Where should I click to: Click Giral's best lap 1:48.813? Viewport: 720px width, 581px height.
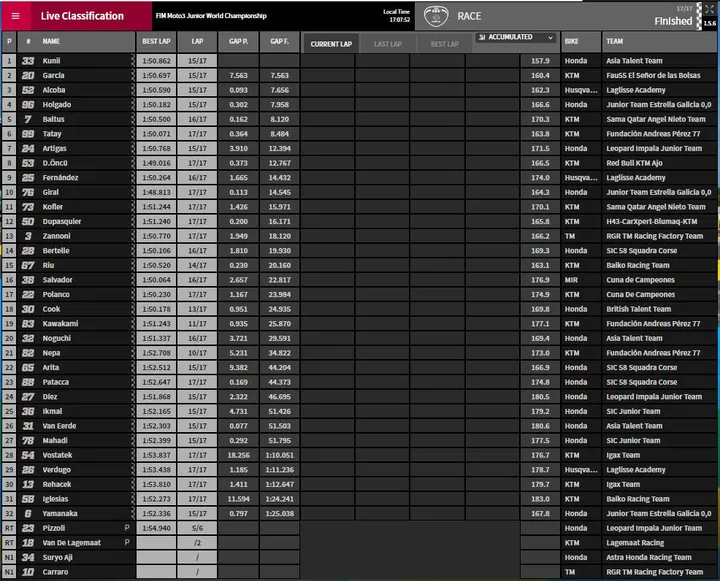pos(156,192)
